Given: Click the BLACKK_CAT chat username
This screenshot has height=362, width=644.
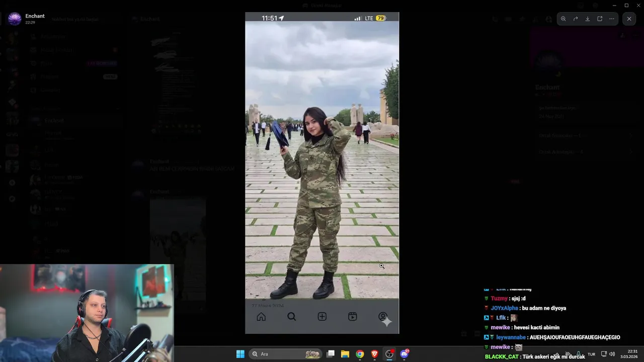Looking at the screenshot, I should (502, 356).
